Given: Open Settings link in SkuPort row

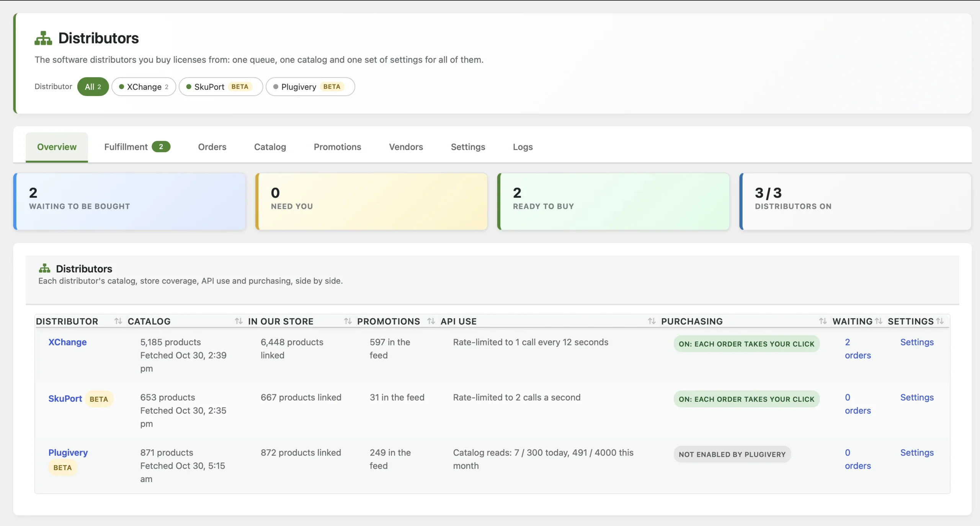Looking at the screenshot, I should [917, 397].
